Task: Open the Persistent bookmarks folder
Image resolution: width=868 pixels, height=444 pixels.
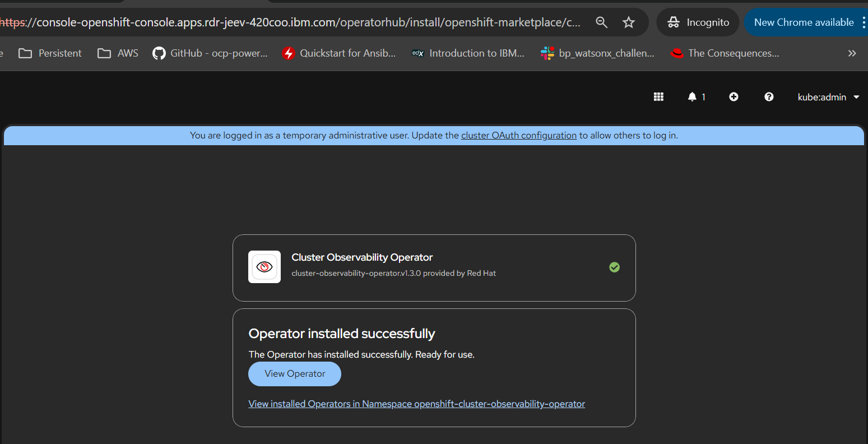Action: click(50, 53)
